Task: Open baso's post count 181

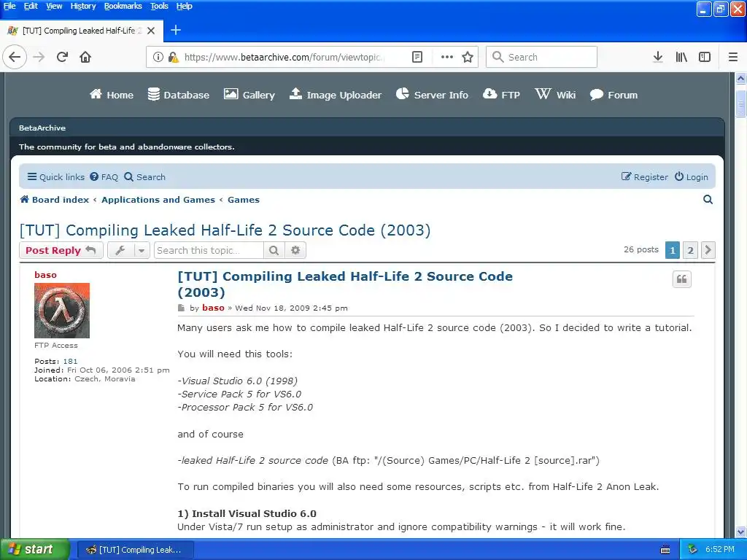Action: click(70, 361)
